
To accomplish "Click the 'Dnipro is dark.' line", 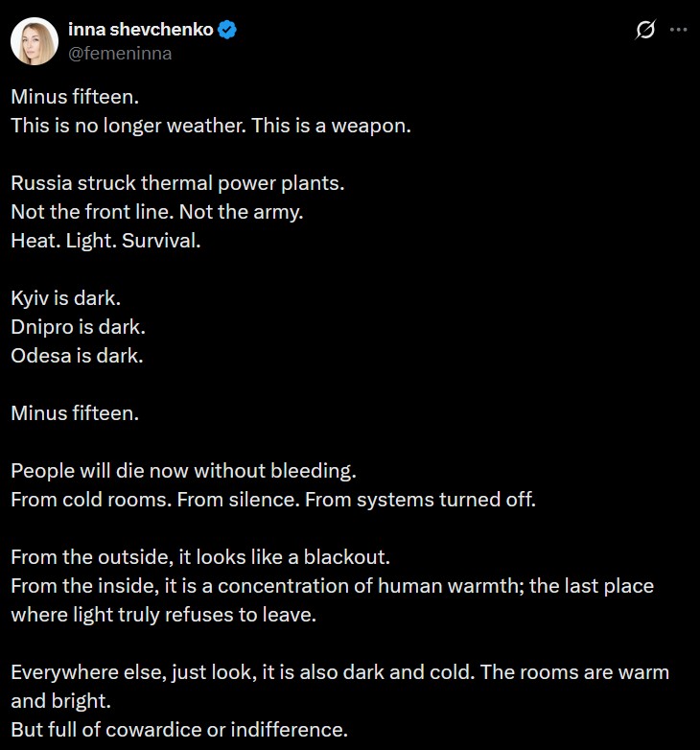I will (x=79, y=326).
